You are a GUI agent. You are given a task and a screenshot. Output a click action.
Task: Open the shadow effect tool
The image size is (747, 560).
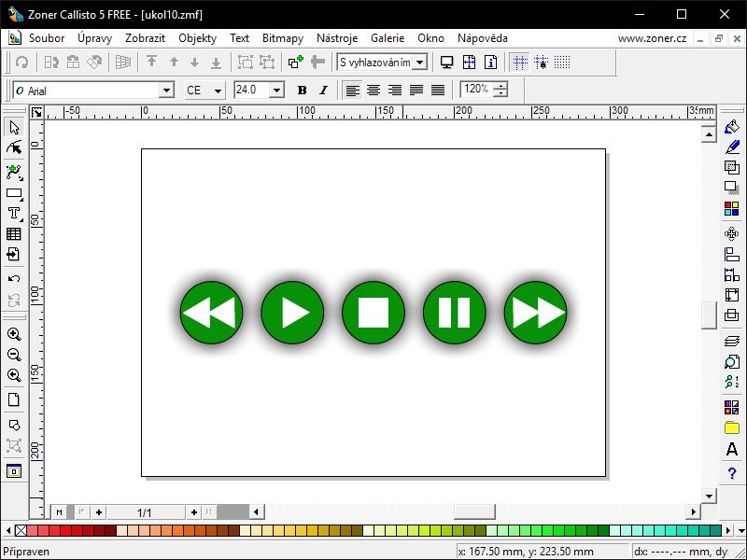732,188
